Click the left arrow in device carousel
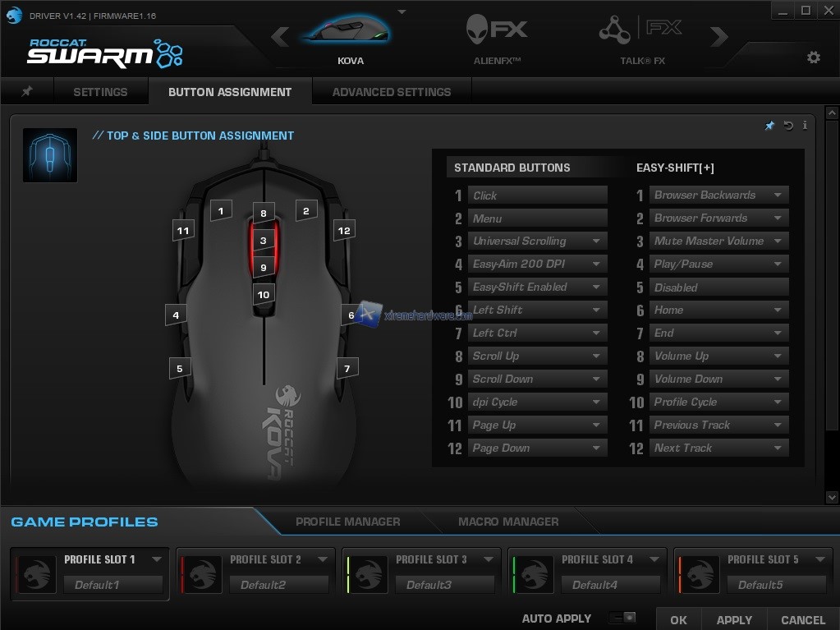Image resolution: width=840 pixels, height=630 pixels. 281,37
